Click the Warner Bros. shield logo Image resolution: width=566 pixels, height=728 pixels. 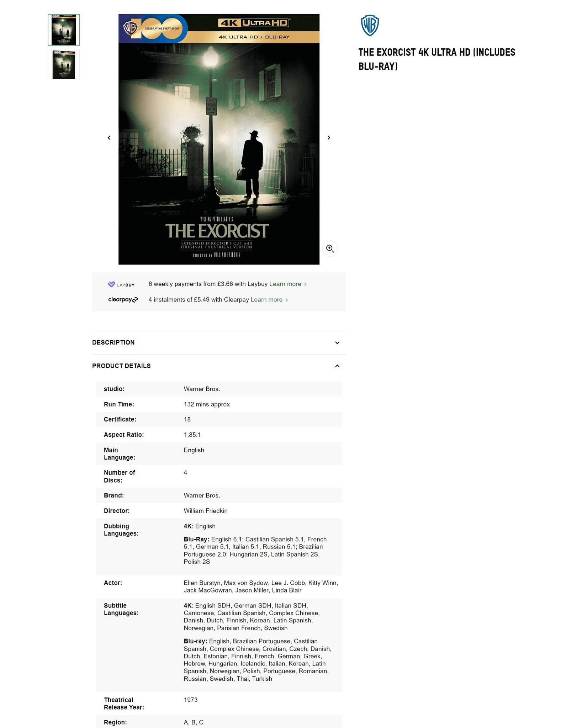(x=370, y=26)
